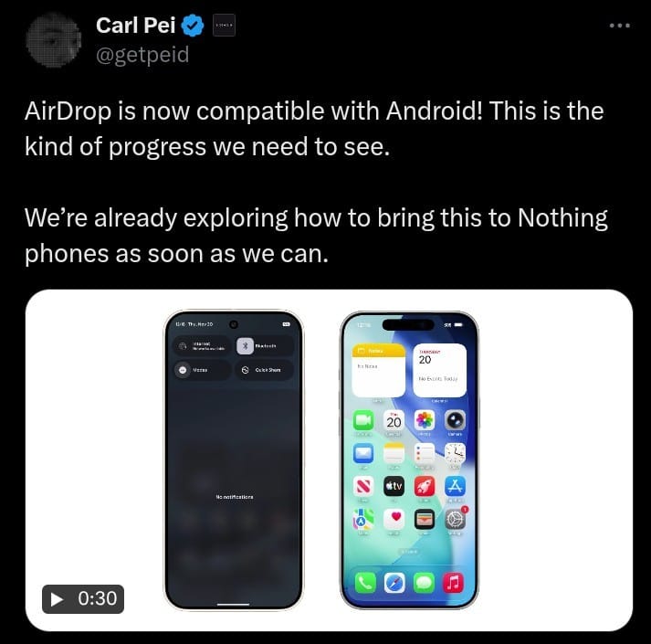Click the @getpeid handle

click(142, 55)
